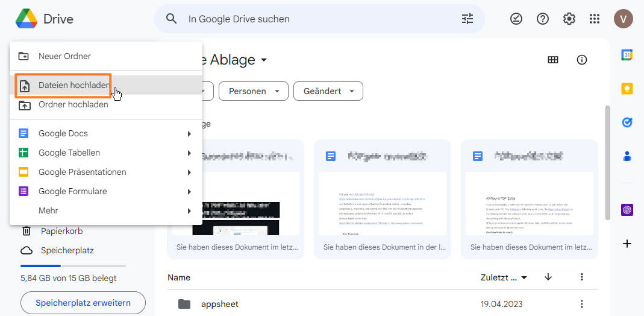The image size is (644, 316).
Task: Open Papierkorb in sidebar
Action: point(61,231)
